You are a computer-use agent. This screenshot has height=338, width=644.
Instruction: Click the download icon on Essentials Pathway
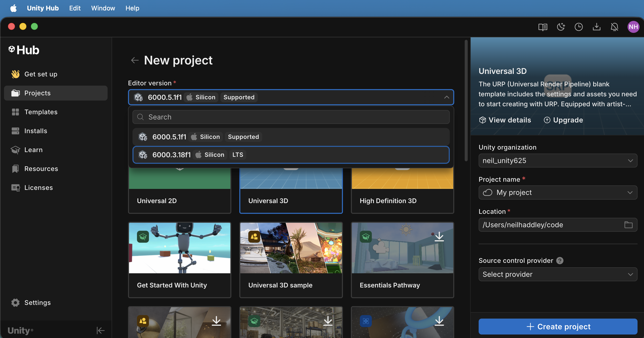tap(439, 236)
